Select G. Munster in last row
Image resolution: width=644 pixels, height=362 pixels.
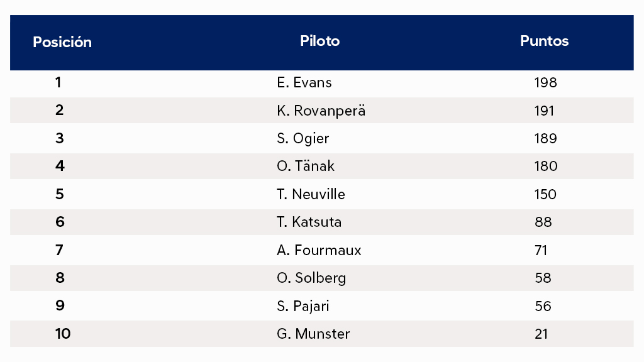pos(313,334)
